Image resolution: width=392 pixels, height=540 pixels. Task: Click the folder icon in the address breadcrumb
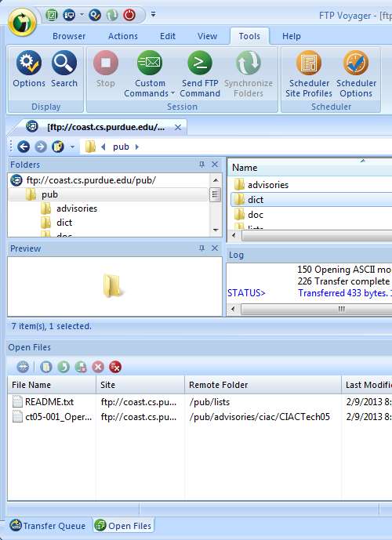click(90, 147)
